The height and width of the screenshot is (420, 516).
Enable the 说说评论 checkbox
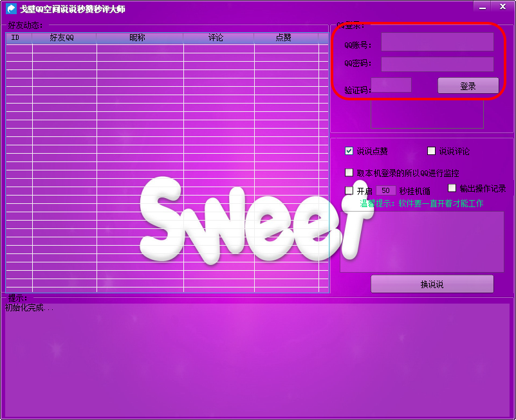[431, 151]
